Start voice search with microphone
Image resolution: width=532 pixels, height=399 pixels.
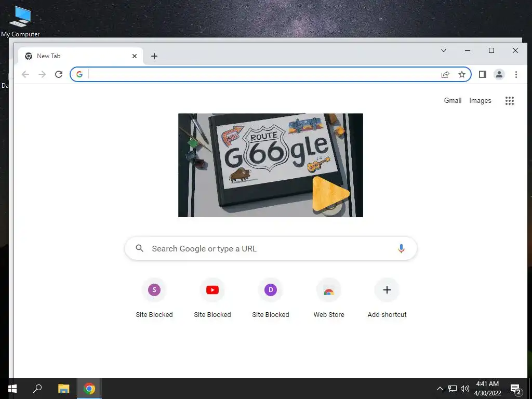pyautogui.click(x=401, y=249)
